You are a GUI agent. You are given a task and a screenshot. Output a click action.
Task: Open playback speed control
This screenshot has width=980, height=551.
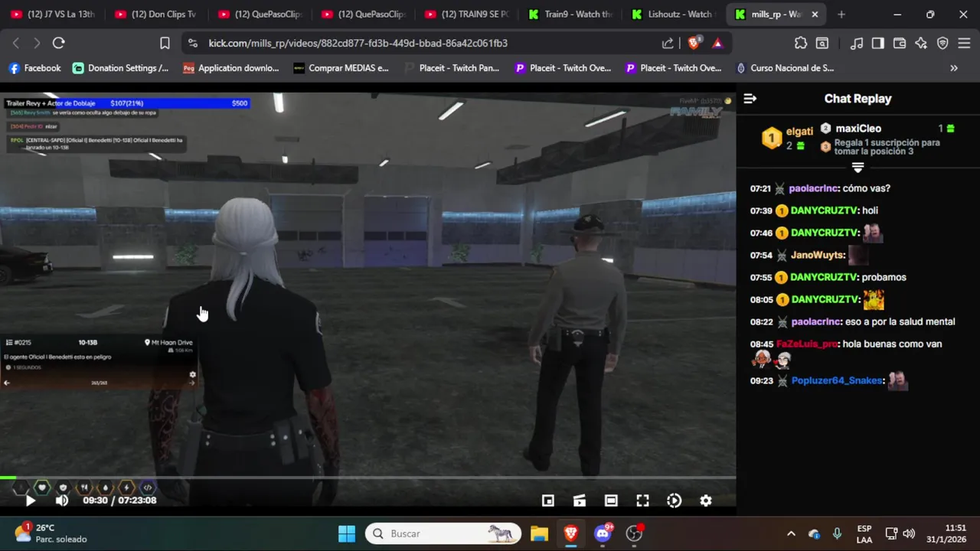[674, 500]
